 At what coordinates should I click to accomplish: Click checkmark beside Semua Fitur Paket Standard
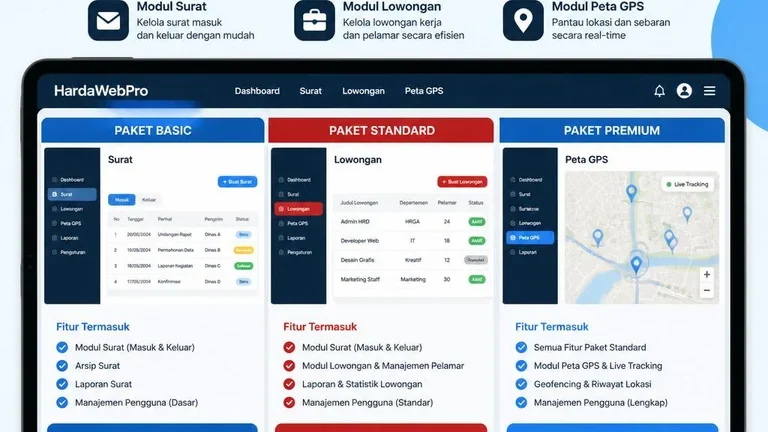point(521,347)
